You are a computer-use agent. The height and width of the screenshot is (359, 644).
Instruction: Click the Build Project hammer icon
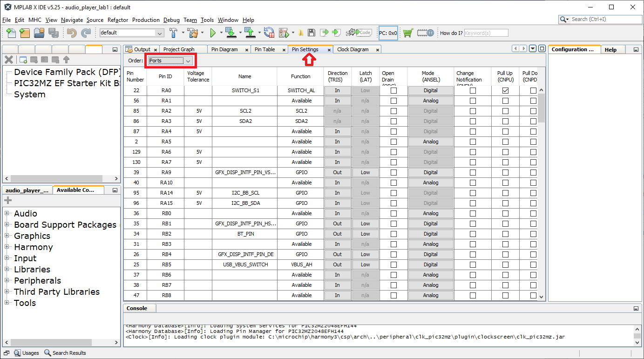(173, 33)
